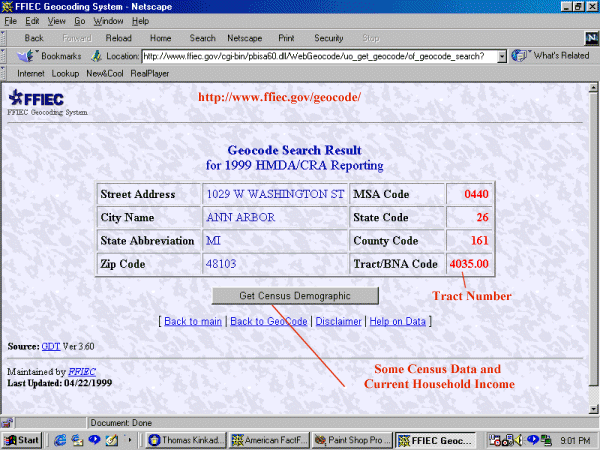
Task: Expand the Location URL dropdown arrow
Action: 502,56
